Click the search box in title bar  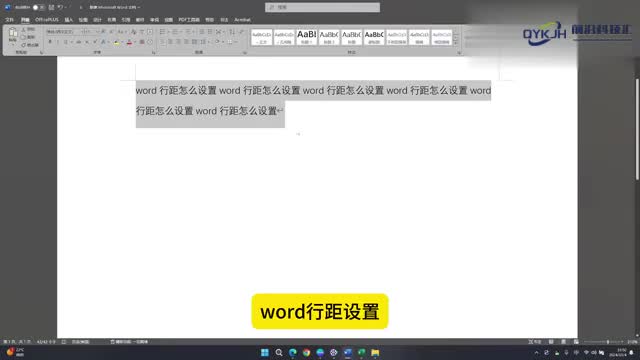(322, 7)
